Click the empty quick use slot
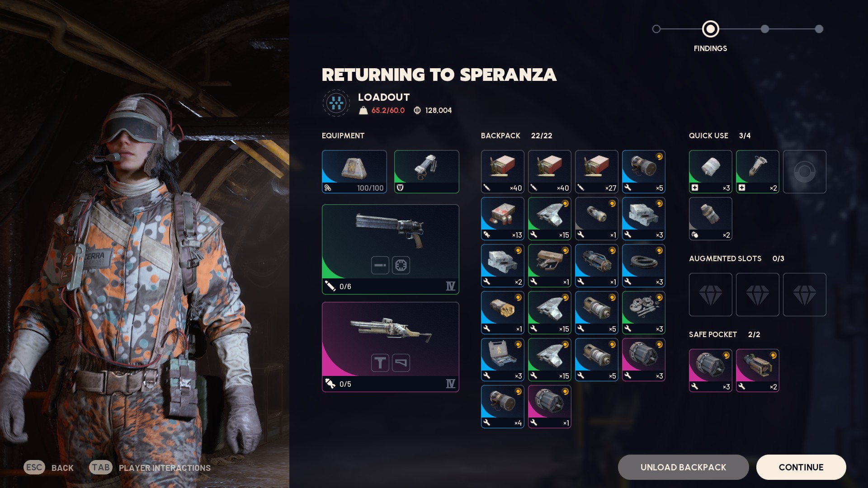The height and width of the screenshot is (488, 868). pos(804,172)
